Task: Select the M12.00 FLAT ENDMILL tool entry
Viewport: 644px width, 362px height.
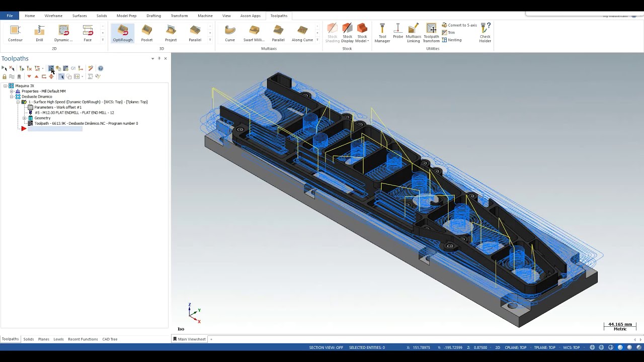Action: pos(74,113)
